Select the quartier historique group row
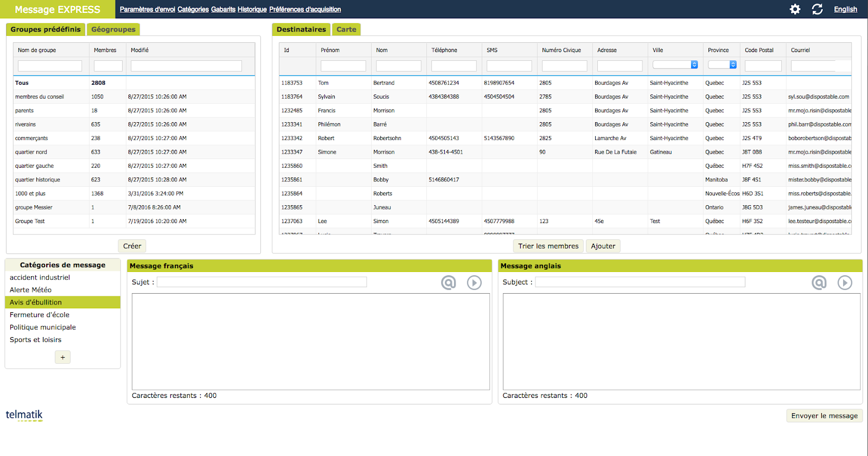 (x=38, y=180)
